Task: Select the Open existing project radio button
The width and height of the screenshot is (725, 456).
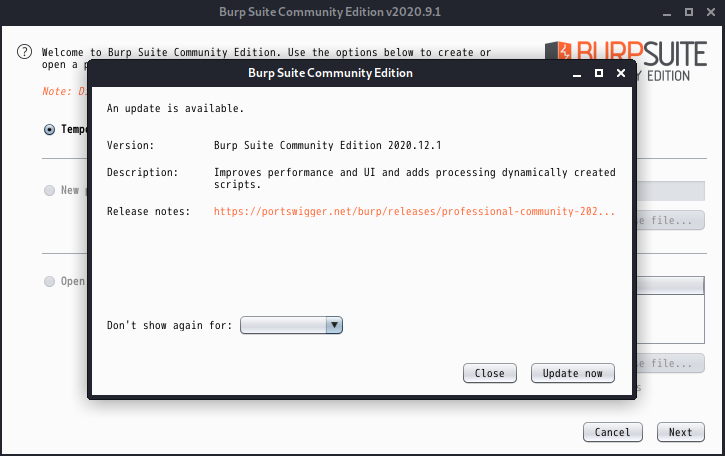Action: (49, 281)
